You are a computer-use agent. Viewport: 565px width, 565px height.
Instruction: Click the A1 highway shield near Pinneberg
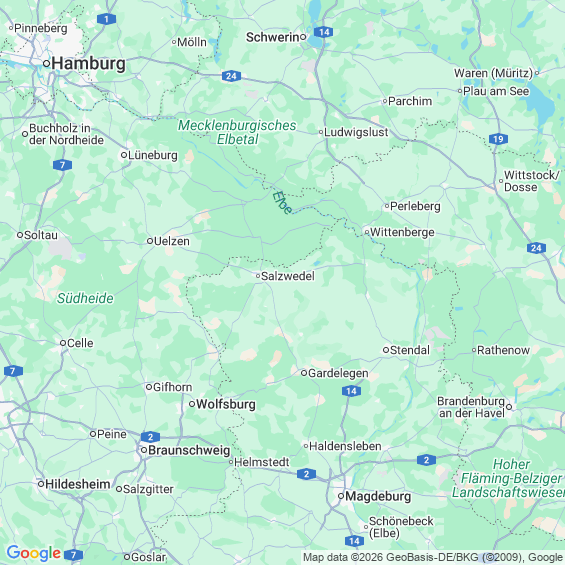[106, 19]
